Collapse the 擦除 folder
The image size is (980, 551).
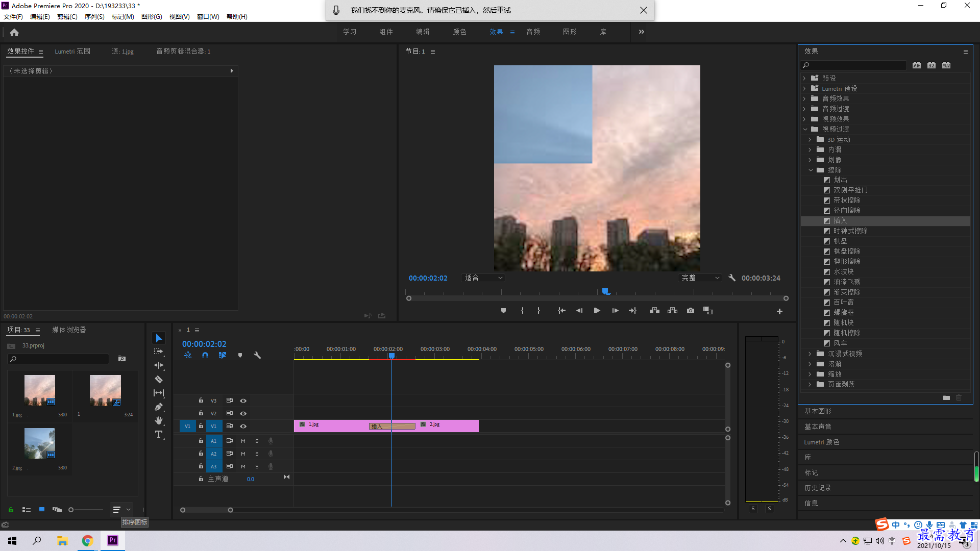[811, 170]
